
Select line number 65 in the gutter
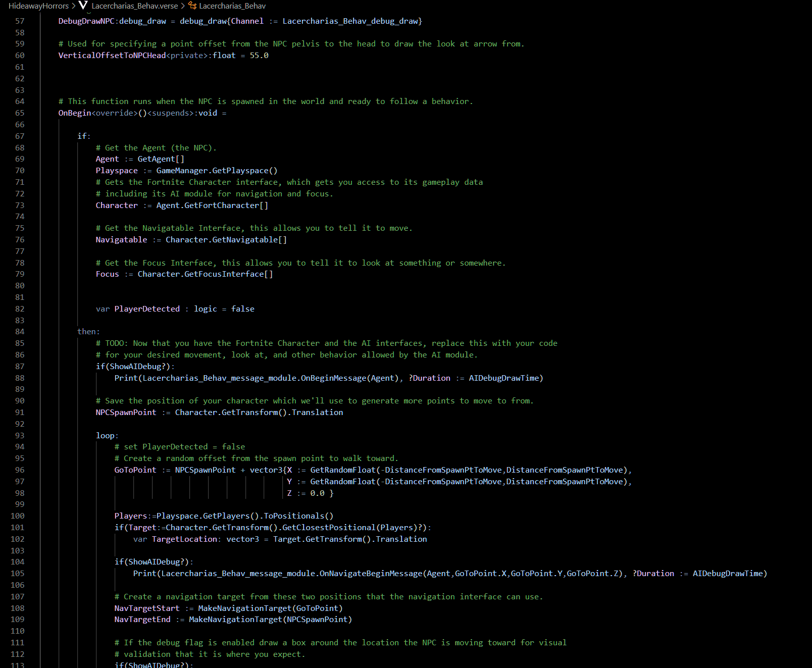click(20, 113)
